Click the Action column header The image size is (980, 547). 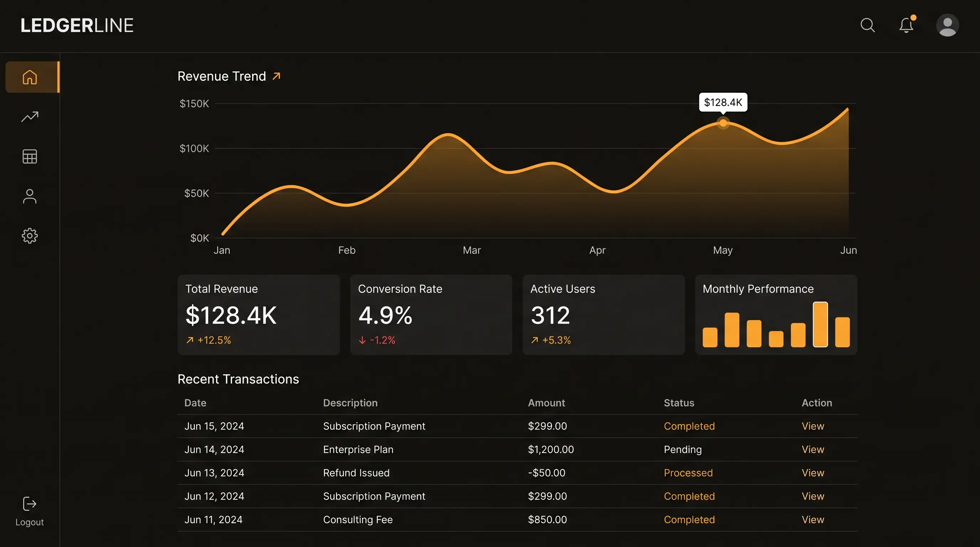pos(817,403)
